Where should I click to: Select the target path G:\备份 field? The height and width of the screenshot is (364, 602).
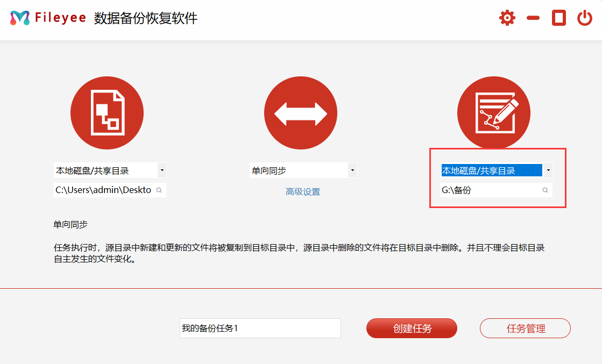point(490,189)
